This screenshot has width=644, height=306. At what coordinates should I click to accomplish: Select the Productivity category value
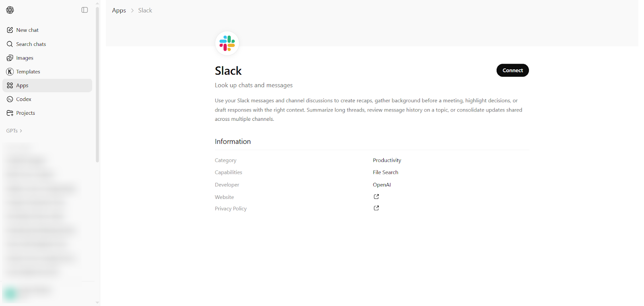386,160
